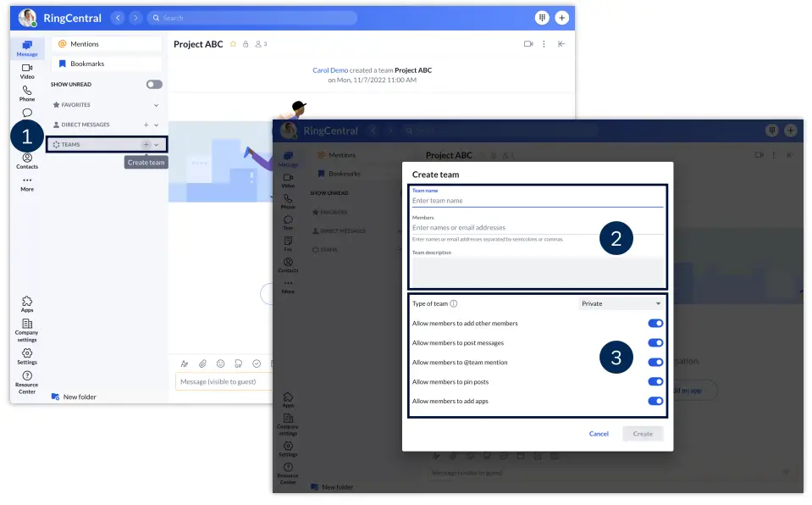Open Fax in the dimmed window sidebar
Screen dimensions: 812x505
(x=288, y=244)
